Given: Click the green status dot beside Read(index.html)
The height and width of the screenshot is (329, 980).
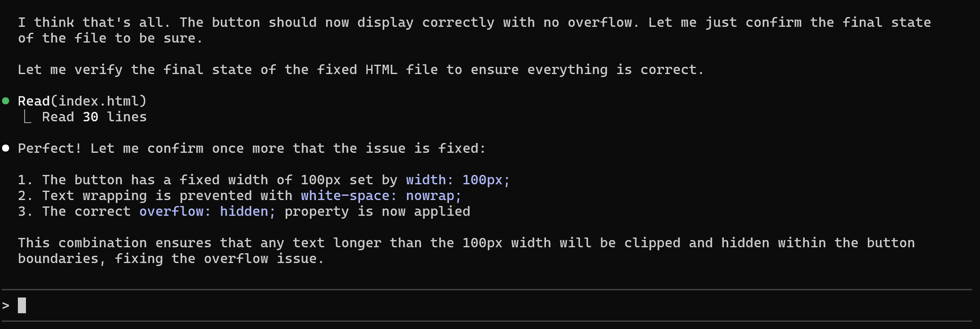Looking at the screenshot, I should tap(6, 101).
